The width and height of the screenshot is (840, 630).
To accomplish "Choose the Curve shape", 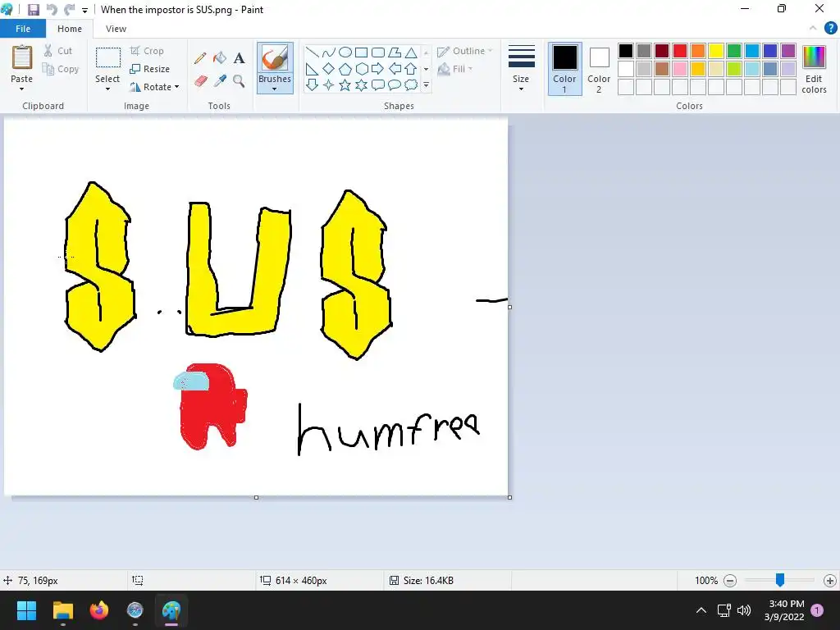I will tap(328, 52).
